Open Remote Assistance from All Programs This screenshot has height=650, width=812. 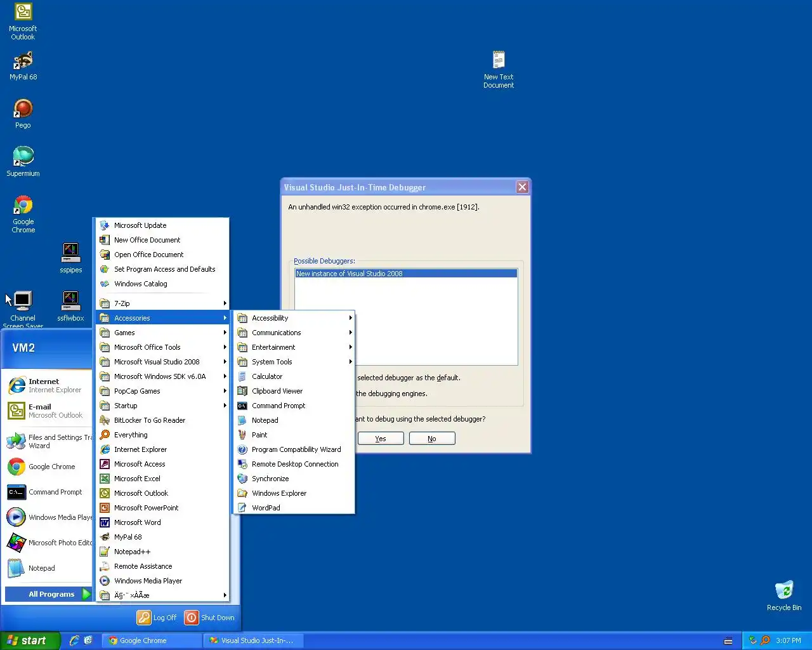click(x=162, y=566)
